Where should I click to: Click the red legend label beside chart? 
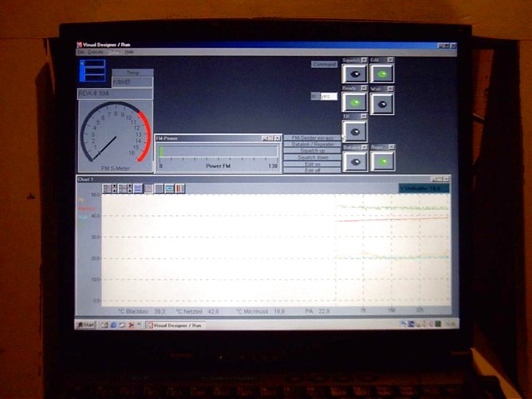coord(86,208)
